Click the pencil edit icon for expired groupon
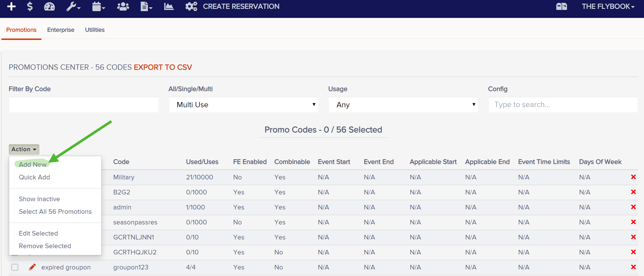 32,267
